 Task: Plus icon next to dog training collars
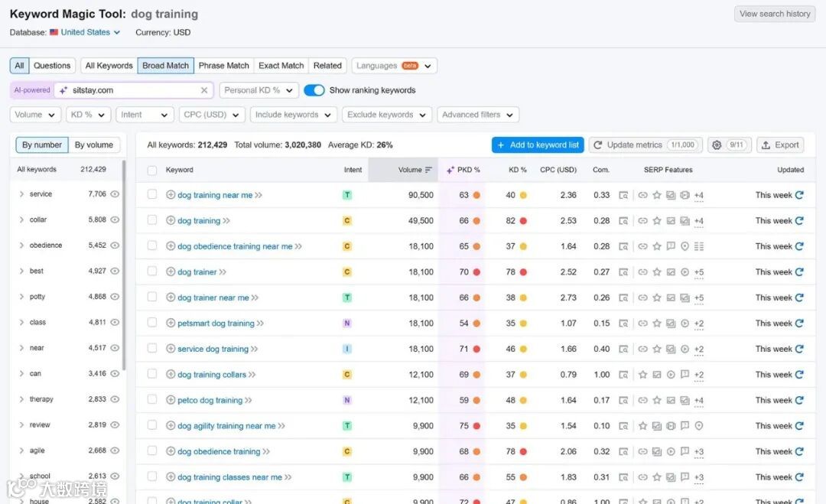171,375
